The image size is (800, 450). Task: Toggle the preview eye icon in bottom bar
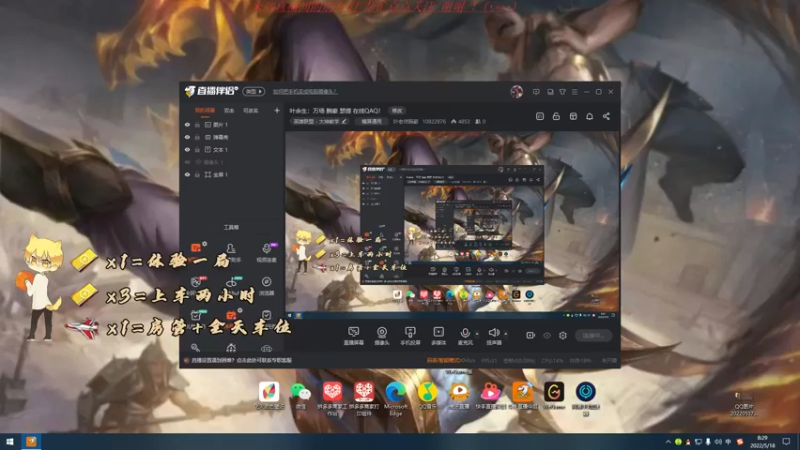pos(547,335)
